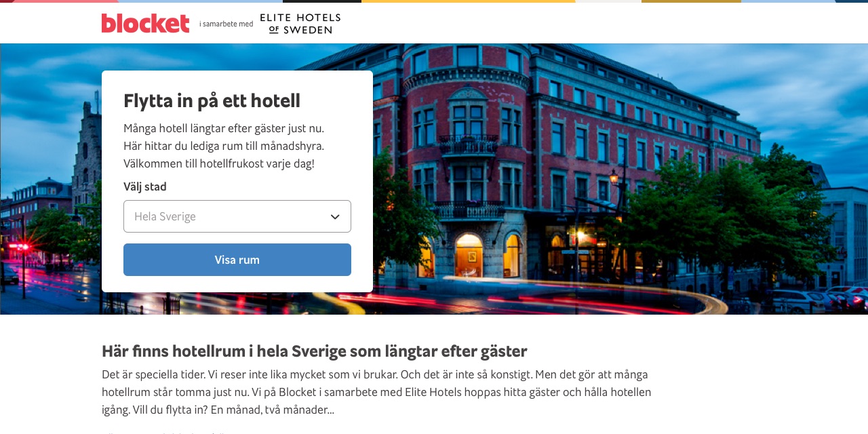Click 'Här hittar du lediga rum' text line
Screen dimensions: 868x434
click(x=224, y=146)
